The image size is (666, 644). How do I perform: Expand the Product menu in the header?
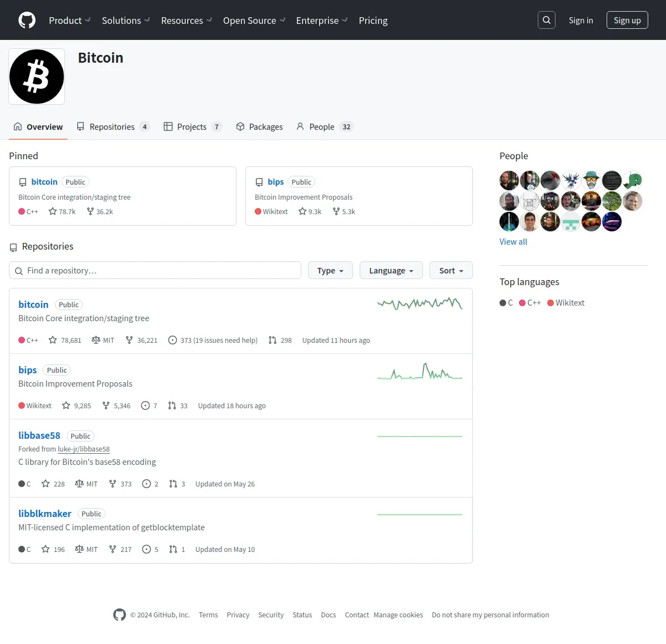pos(69,20)
